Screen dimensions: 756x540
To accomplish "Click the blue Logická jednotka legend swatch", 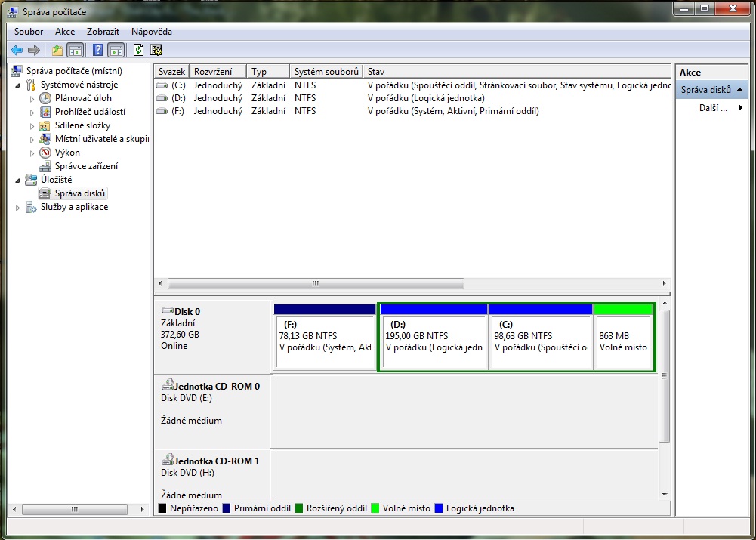I will pos(439,508).
